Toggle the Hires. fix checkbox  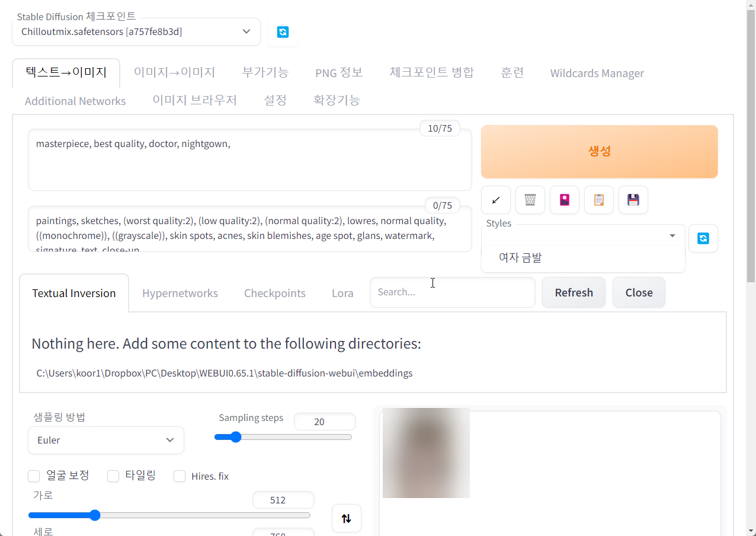pos(180,476)
